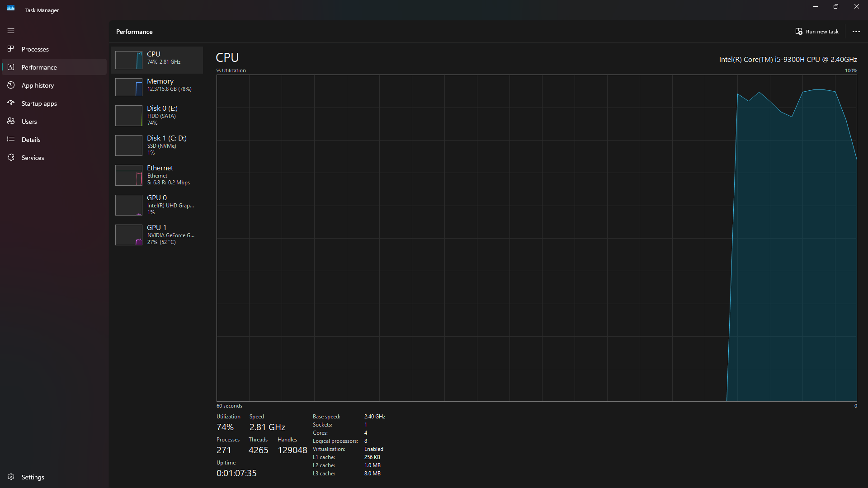Switch to the Performance tab
868x488 pixels.
[x=39, y=67]
